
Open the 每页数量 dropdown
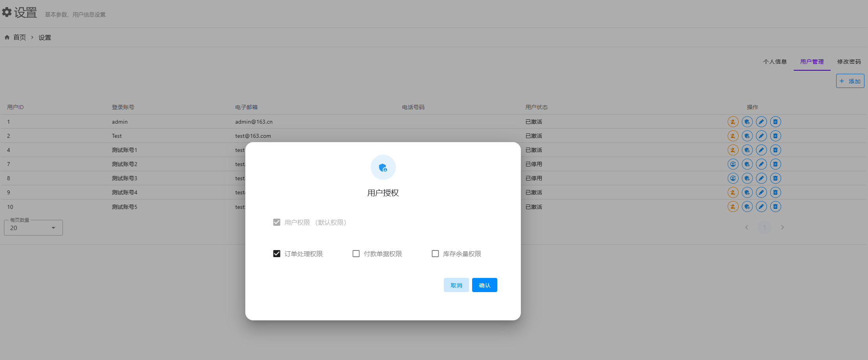[33, 228]
